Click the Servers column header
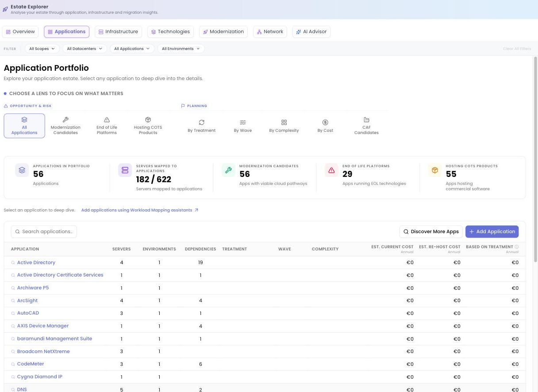 121,249
